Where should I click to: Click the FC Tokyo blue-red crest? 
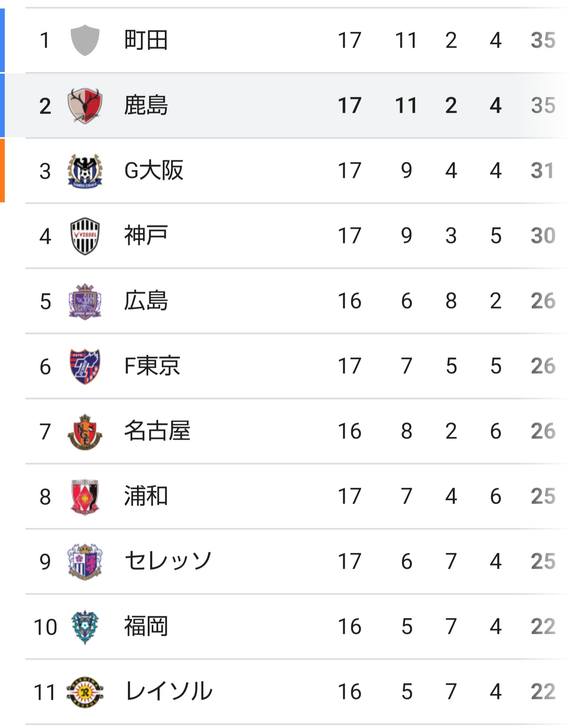pyautogui.click(x=85, y=366)
